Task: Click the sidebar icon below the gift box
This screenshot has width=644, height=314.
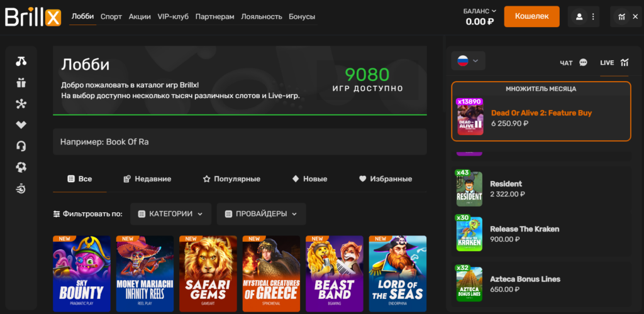Action: [21, 104]
